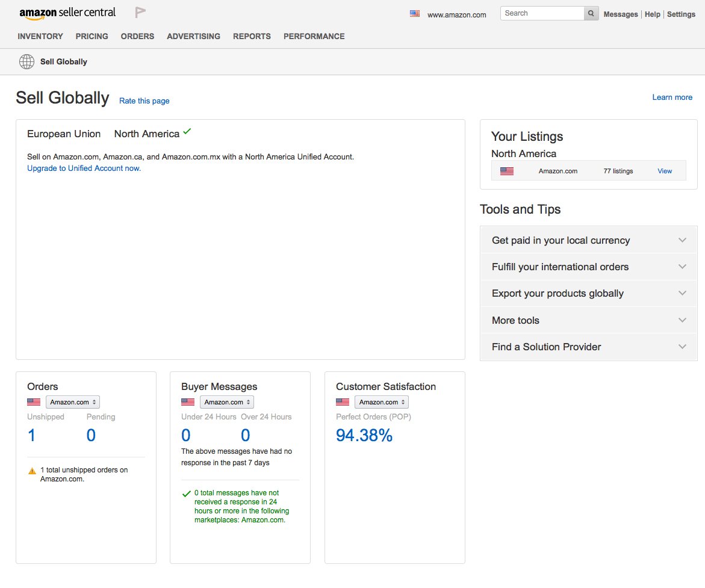Click the US flag in Customer Satisfaction card
Image resolution: width=705 pixels, height=588 pixels.
343,402
